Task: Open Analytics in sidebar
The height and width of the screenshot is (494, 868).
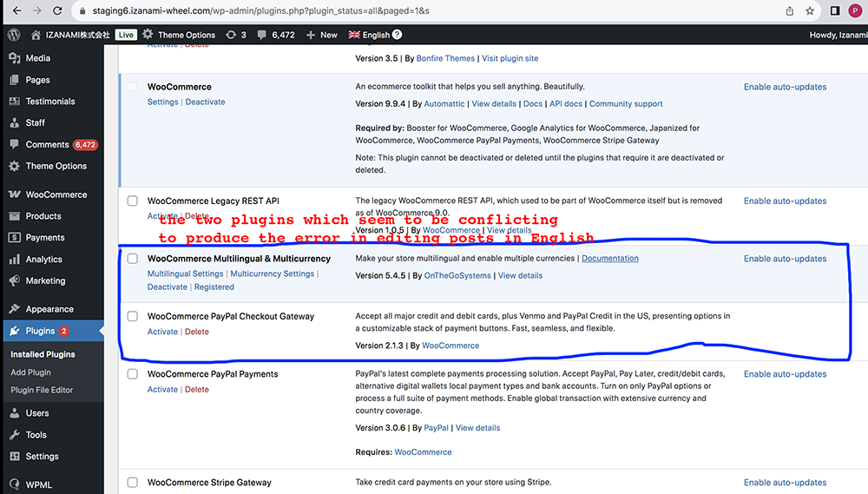Action: pyautogui.click(x=43, y=260)
